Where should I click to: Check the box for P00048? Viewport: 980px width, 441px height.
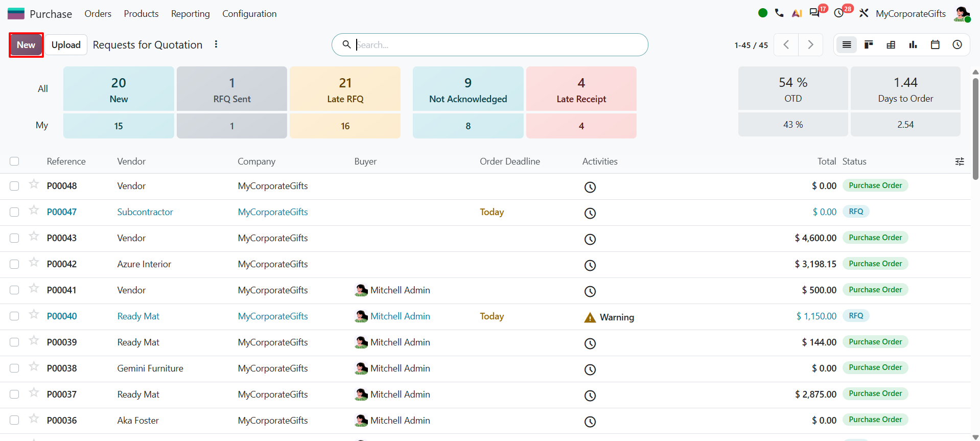[x=14, y=186]
